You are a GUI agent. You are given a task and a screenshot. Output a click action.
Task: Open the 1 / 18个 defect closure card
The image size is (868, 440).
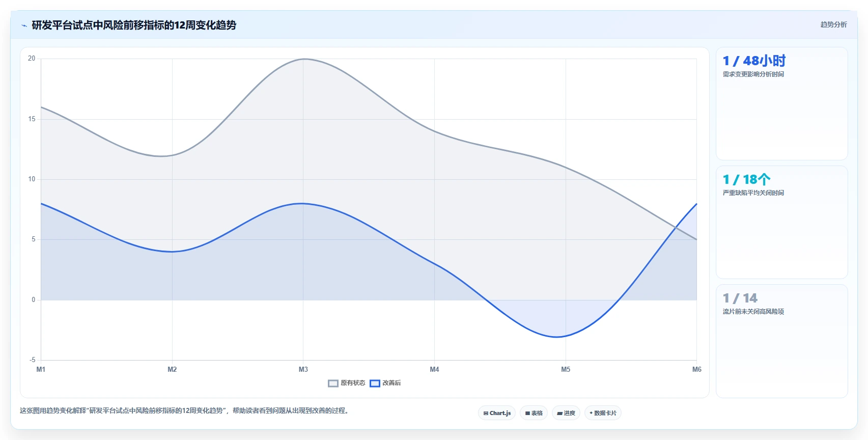point(781,222)
